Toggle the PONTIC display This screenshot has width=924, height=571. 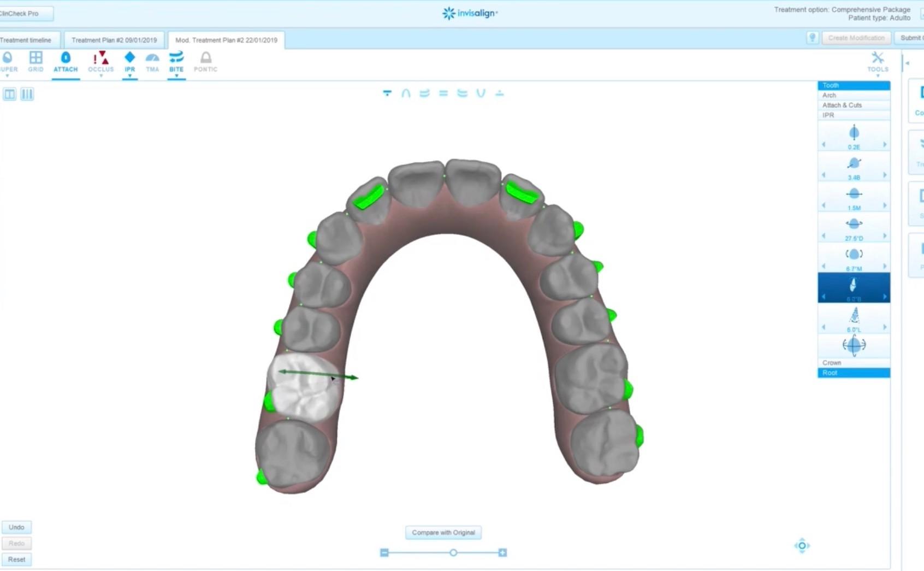point(205,62)
